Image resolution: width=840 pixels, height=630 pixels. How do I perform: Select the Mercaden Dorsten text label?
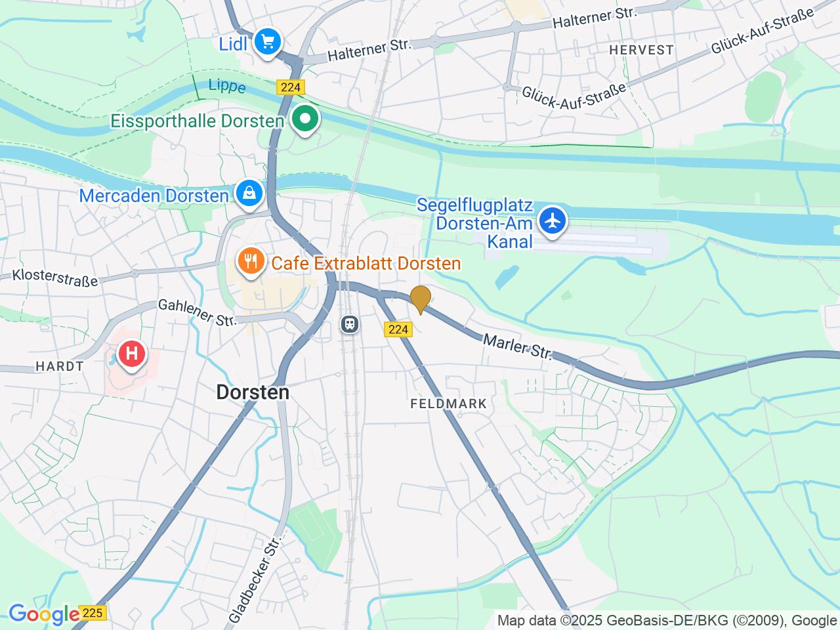[154, 196]
